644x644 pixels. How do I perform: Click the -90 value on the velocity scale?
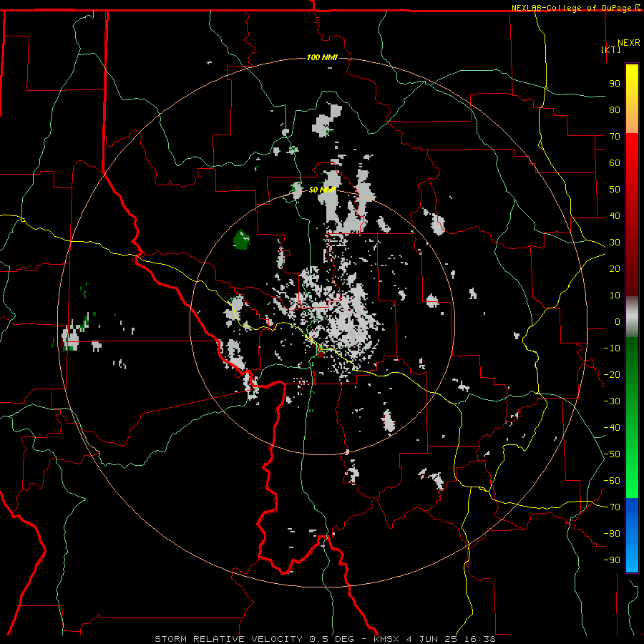click(612, 560)
